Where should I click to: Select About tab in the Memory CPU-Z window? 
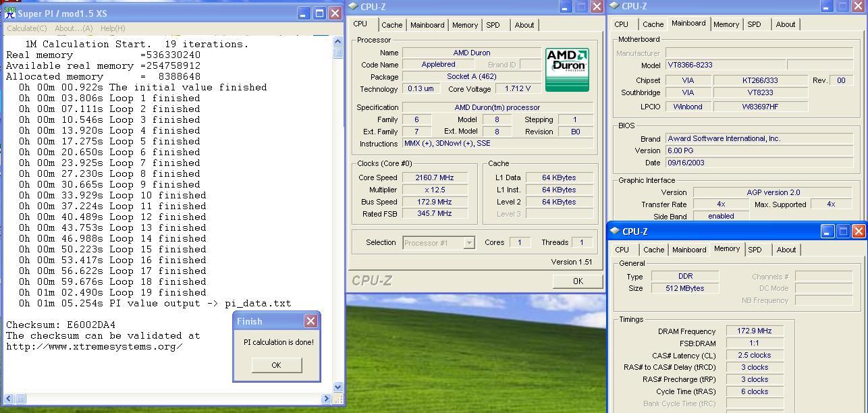786,250
